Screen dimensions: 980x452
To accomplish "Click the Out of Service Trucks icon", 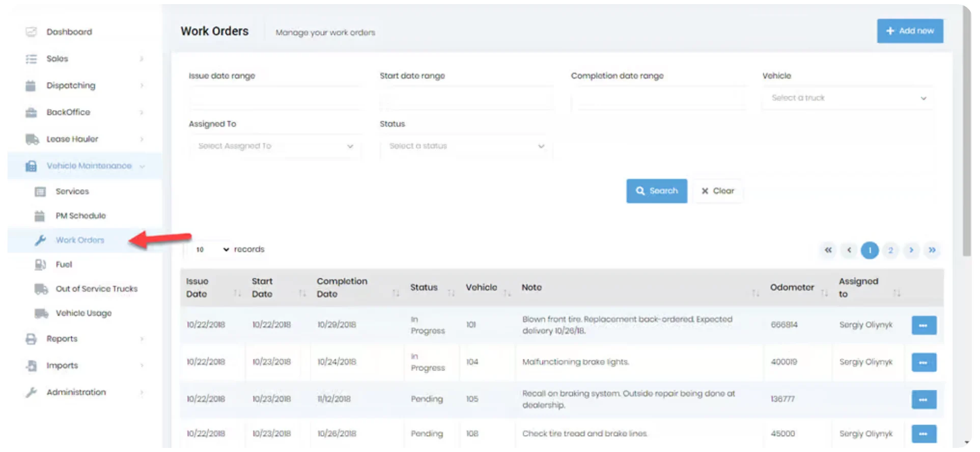I will (41, 289).
